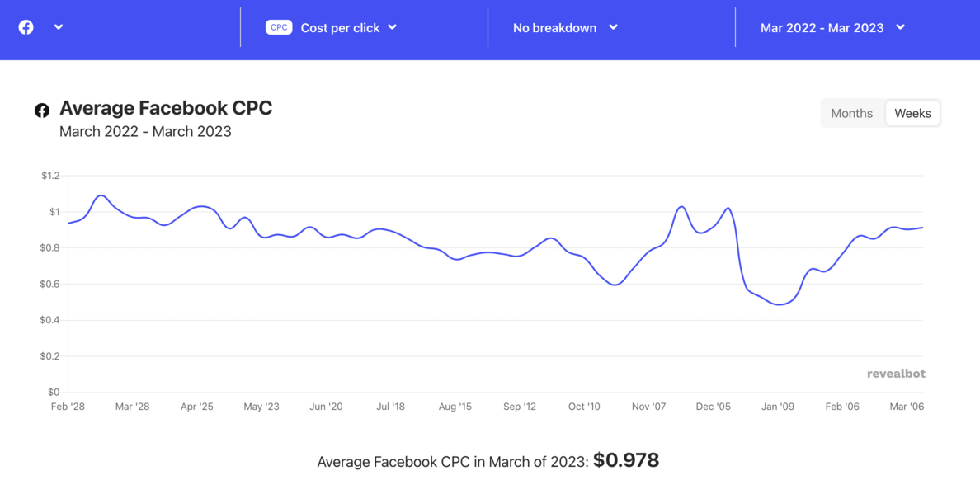Click the arrow next to the date range
Image resolution: width=980 pixels, height=499 pixels.
click(x=902, y=26)
